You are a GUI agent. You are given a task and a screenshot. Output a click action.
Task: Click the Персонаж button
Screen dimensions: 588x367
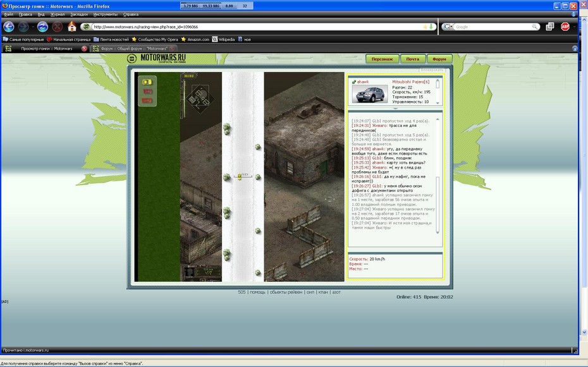(x=382, y=59)
